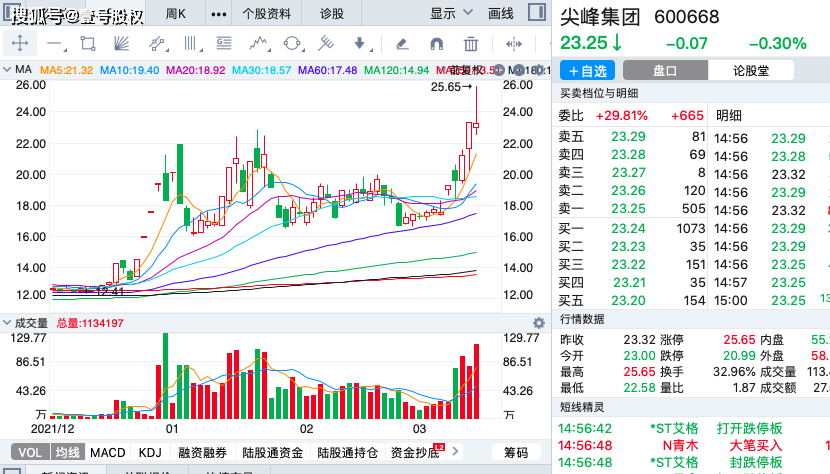Choose the horizontal line drawing tool

55,43
